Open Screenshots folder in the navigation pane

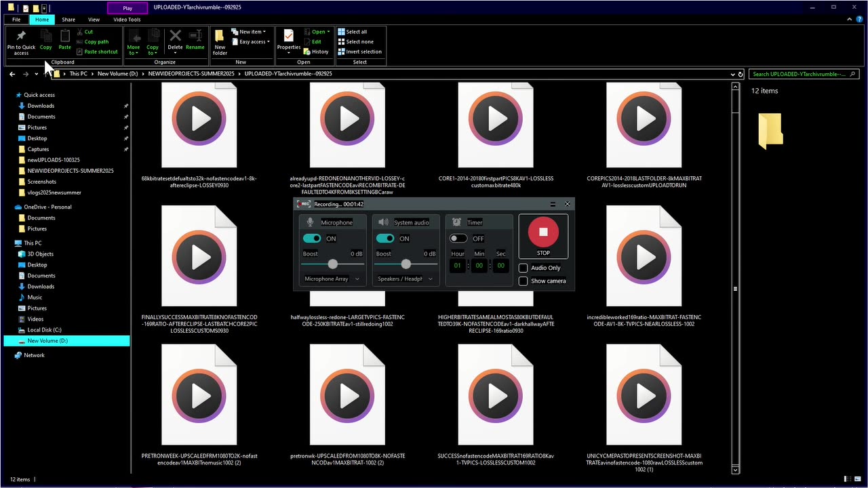click(x=41, y=182)
